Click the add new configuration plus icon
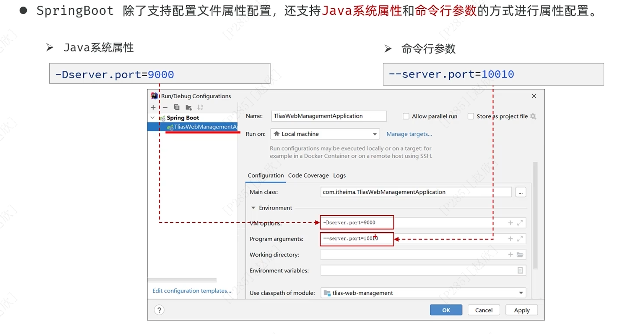Image resolution: width=644 pixels, height=334 pixels. point(153,107)
